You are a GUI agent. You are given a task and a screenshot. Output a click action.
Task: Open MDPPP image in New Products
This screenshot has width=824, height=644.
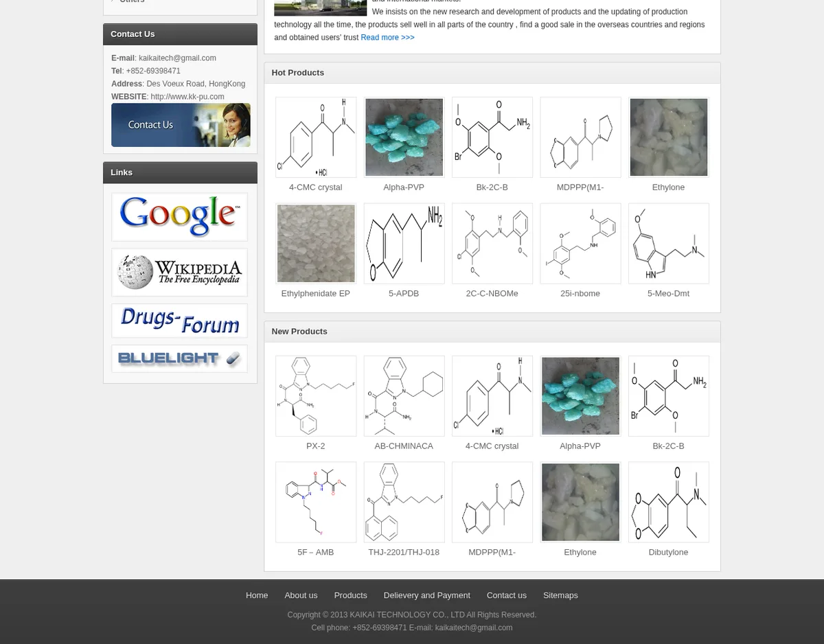point(492,503)
